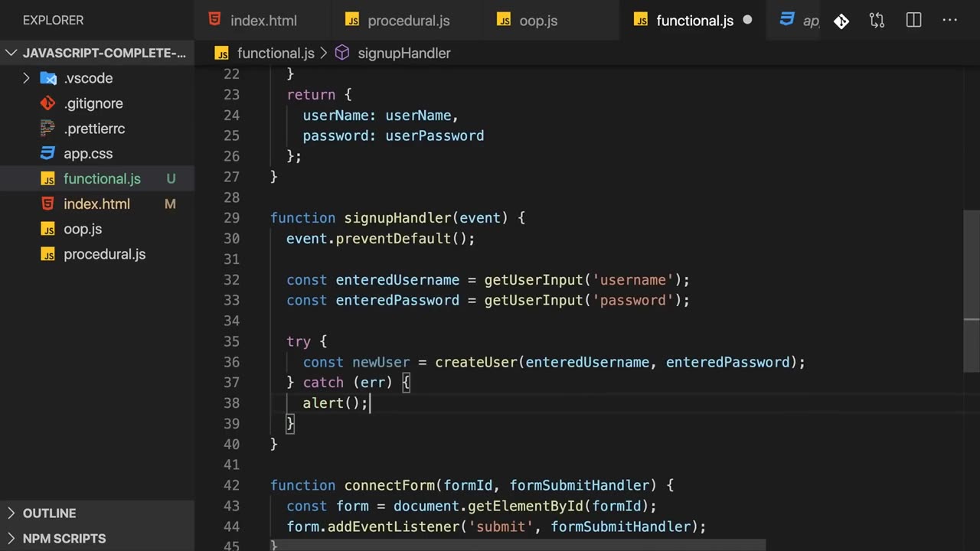Viewport: 980px width, 551px height.
Task: Click the .gitignore git icon
Action: 48,103
